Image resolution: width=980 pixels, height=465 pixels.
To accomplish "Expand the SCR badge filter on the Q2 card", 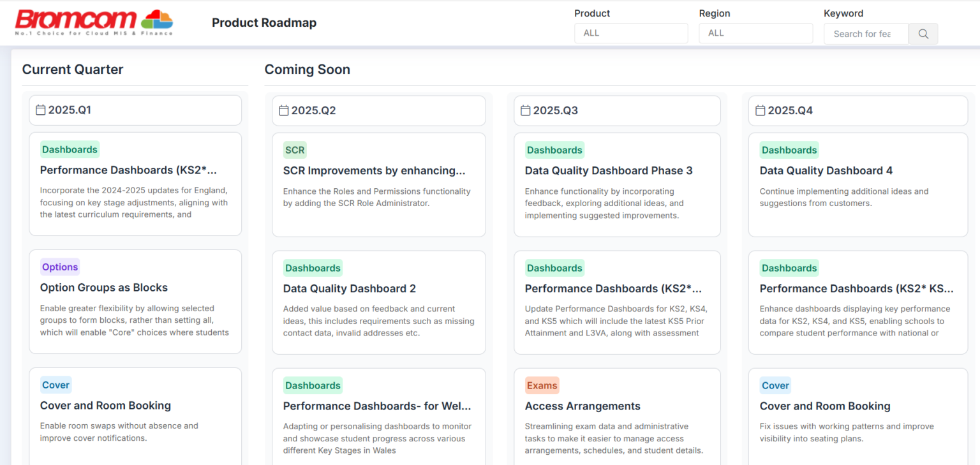I will point(295,150).
